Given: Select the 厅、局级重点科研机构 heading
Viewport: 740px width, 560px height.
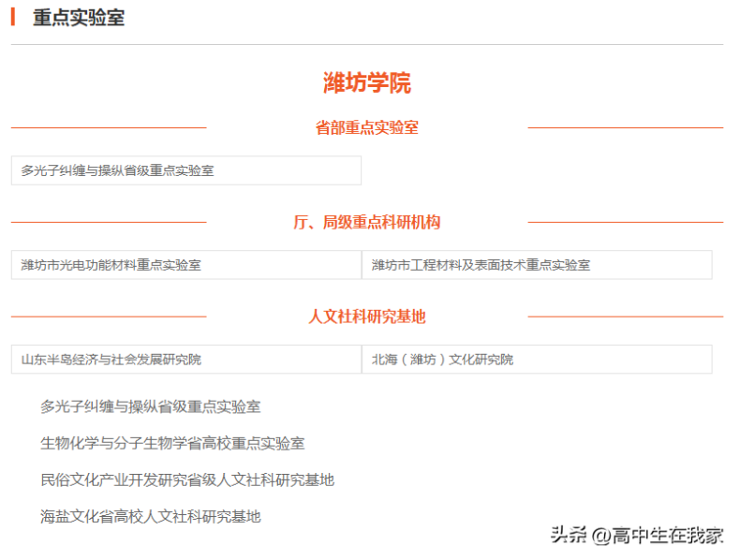Looking at the screenshot, I should pos(366,222).
